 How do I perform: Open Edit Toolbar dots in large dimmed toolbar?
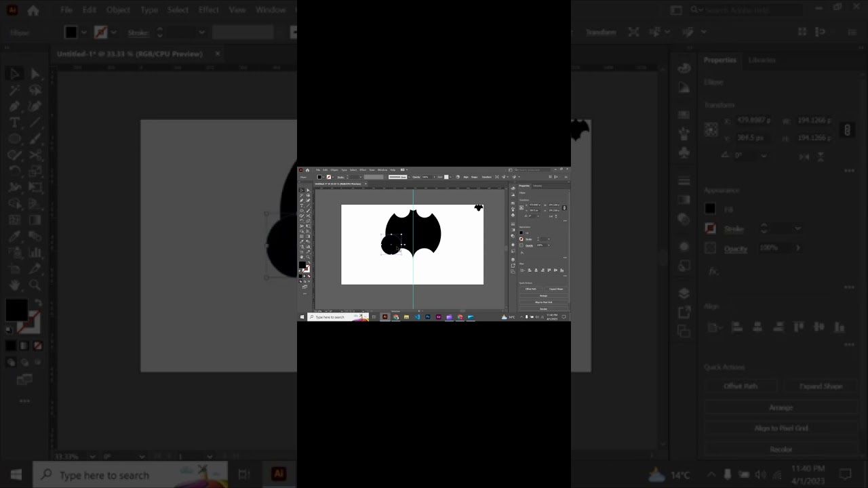click(24, 401)
